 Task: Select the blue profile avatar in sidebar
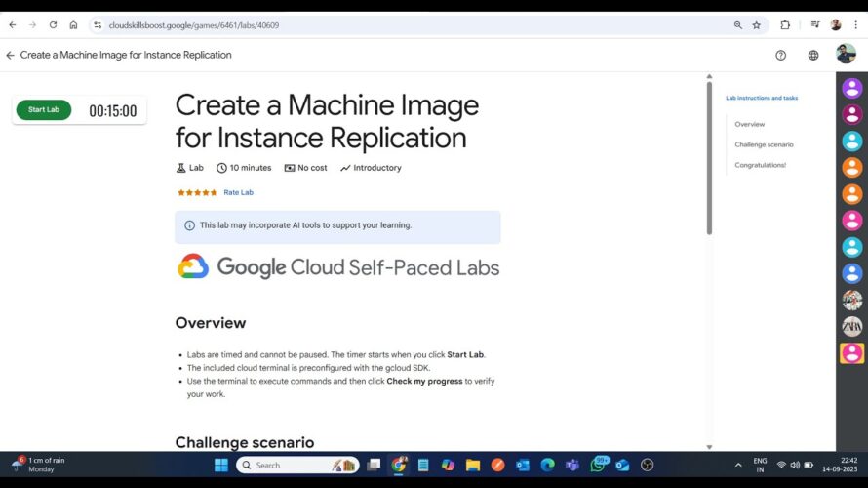point(852,273)
